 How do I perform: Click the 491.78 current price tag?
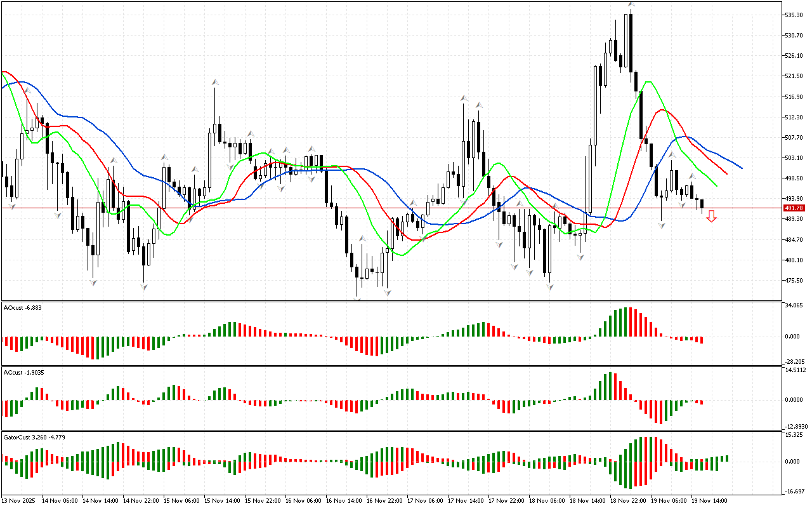794,208
